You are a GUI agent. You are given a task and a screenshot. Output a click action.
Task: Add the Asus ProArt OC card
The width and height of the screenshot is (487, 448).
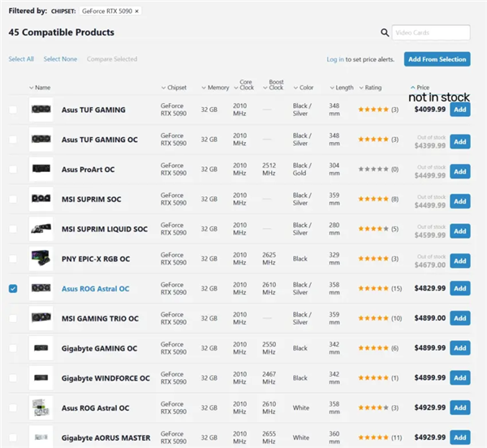click(460, 171)
